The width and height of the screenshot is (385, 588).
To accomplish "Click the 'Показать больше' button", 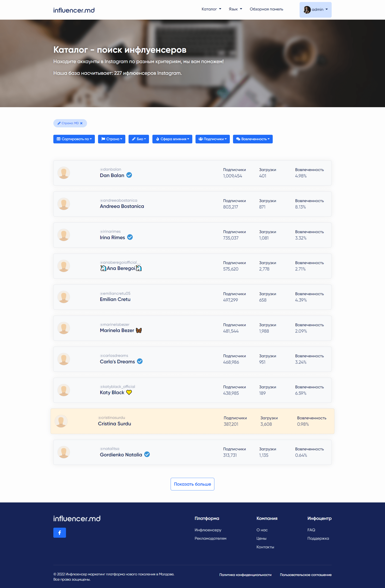I will pyautogui.click(x=192, y=484).
